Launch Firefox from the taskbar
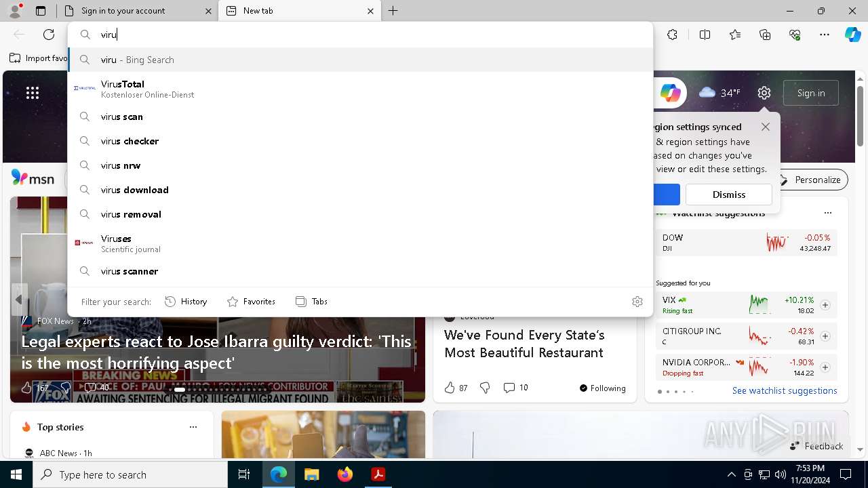Image resolution: width=868 pixels, height=488 pixels. [345, 474]
